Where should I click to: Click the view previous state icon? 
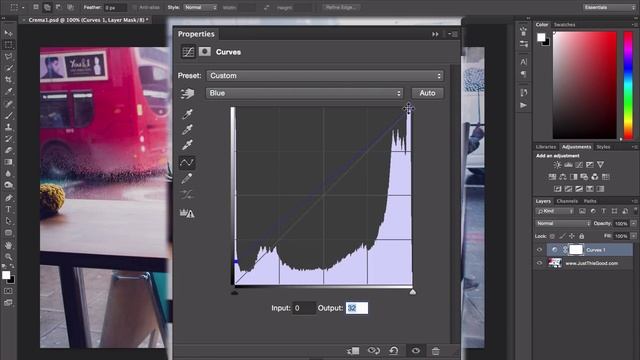point(373,351)
